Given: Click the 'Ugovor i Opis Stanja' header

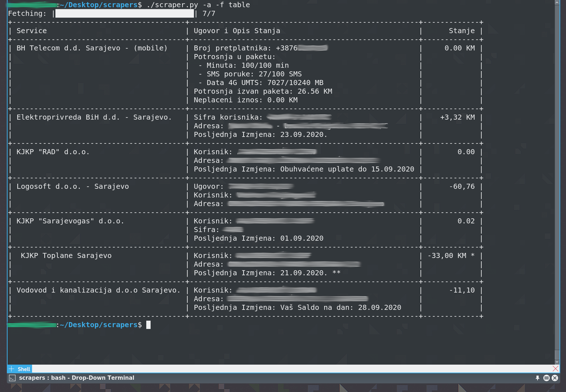Looking at the screenshot, I should click(237, 31).
